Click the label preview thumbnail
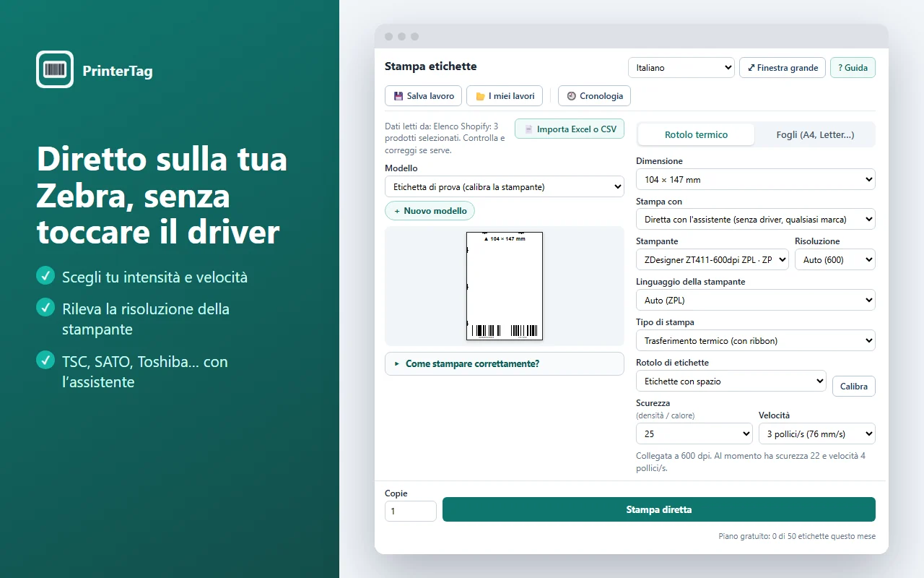The image size is (924, 578). (505, 286)
